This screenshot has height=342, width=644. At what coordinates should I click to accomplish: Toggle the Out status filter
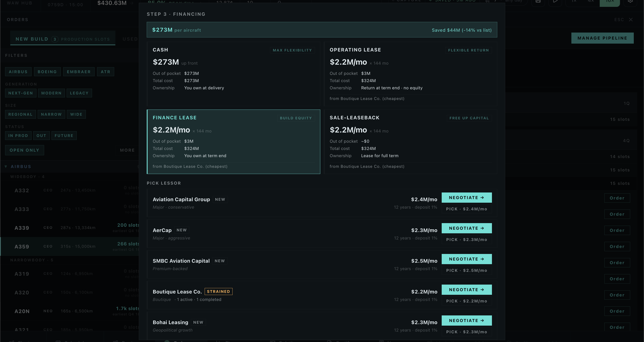[42, 135]
